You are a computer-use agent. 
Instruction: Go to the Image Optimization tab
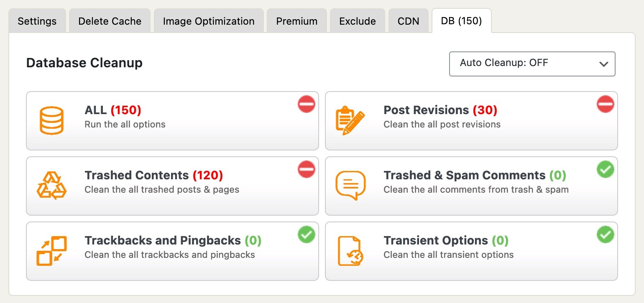point(209,21)
